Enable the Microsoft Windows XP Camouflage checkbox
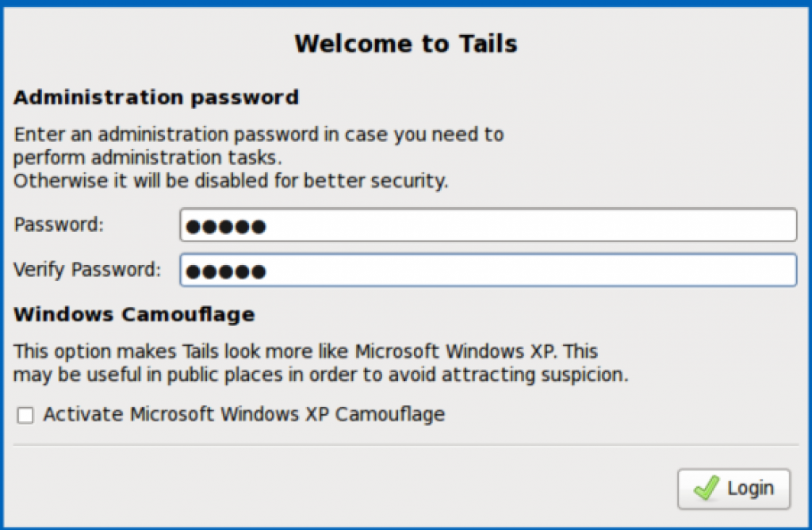Viewport: 812px width, 530px height. point(25,415)
